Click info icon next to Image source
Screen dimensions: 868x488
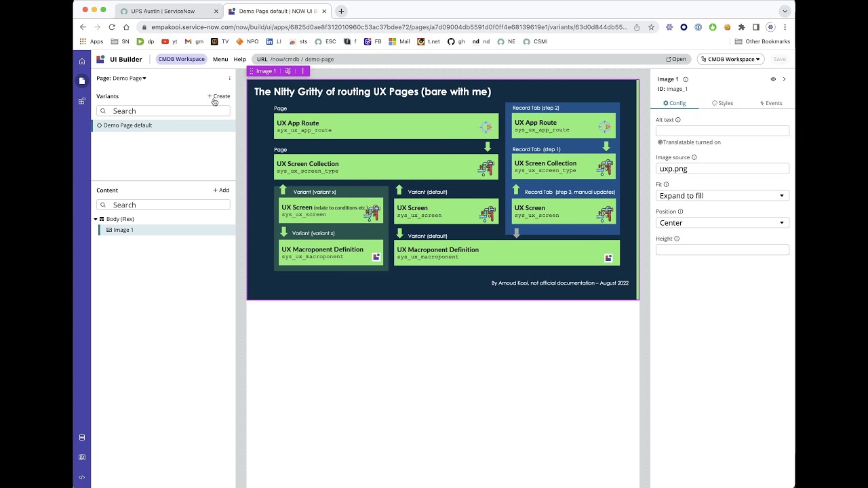pos(694,157)
